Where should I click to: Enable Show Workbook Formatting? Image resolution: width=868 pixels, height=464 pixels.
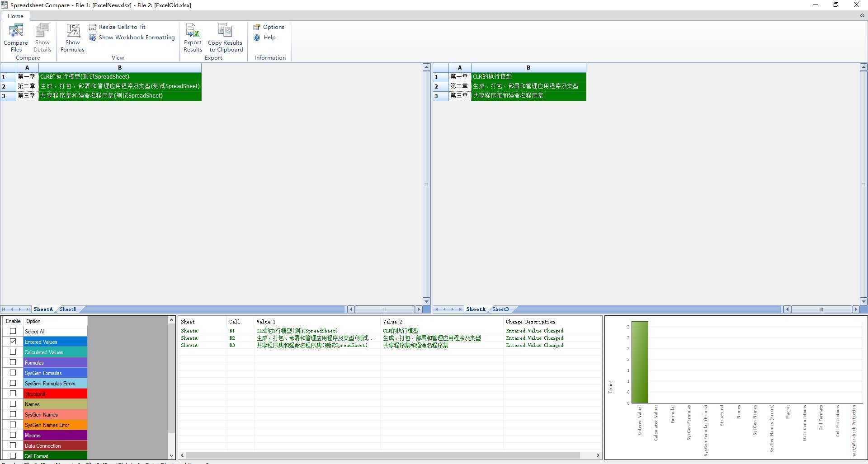click(x=132, y=37)
